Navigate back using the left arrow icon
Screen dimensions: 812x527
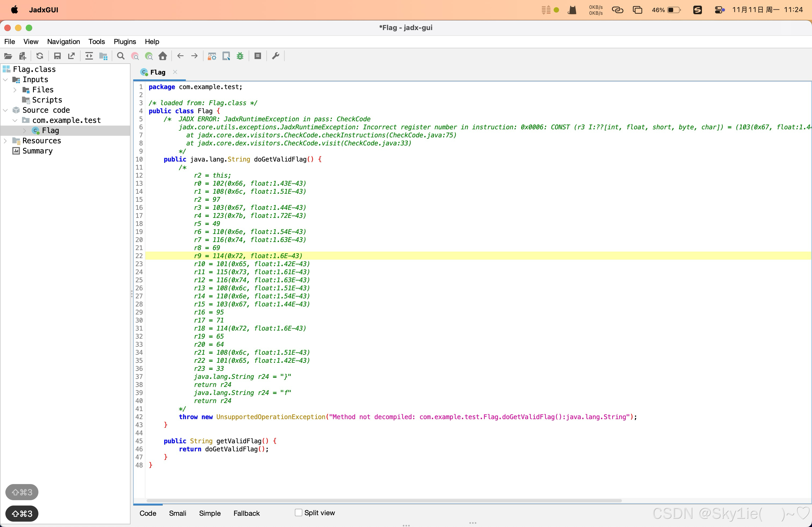[180, 56]
